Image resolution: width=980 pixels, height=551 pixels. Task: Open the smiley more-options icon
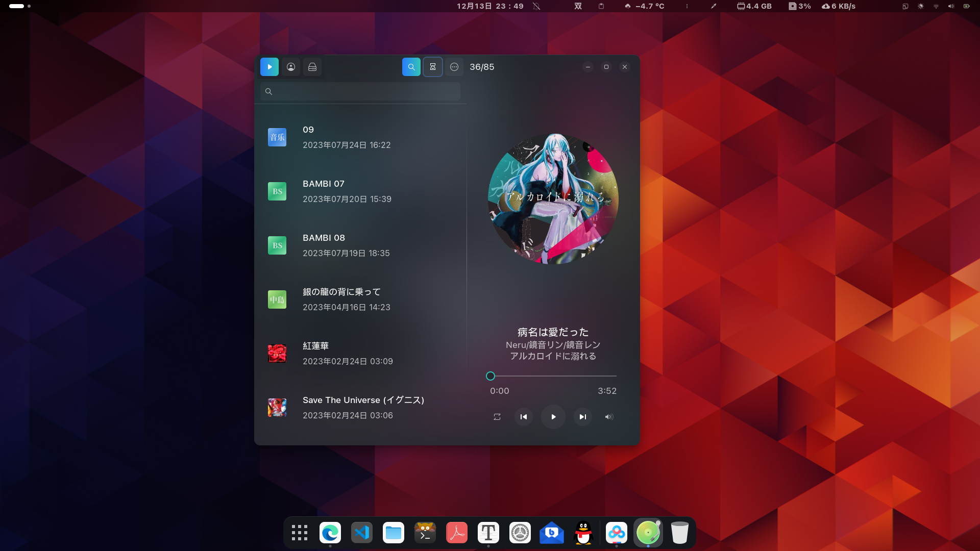point(454,67)
